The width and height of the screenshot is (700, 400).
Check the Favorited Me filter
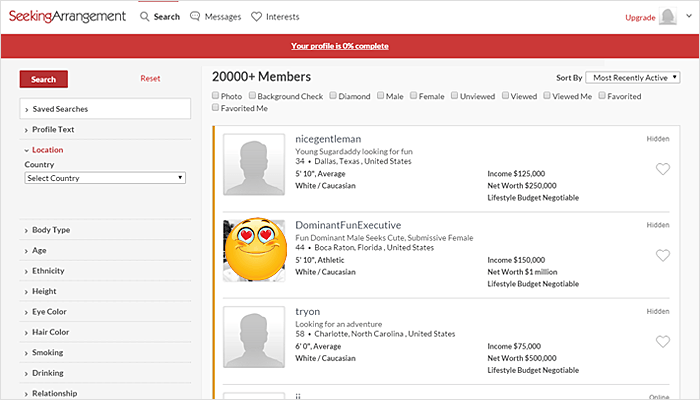click(x=216, y=108)
